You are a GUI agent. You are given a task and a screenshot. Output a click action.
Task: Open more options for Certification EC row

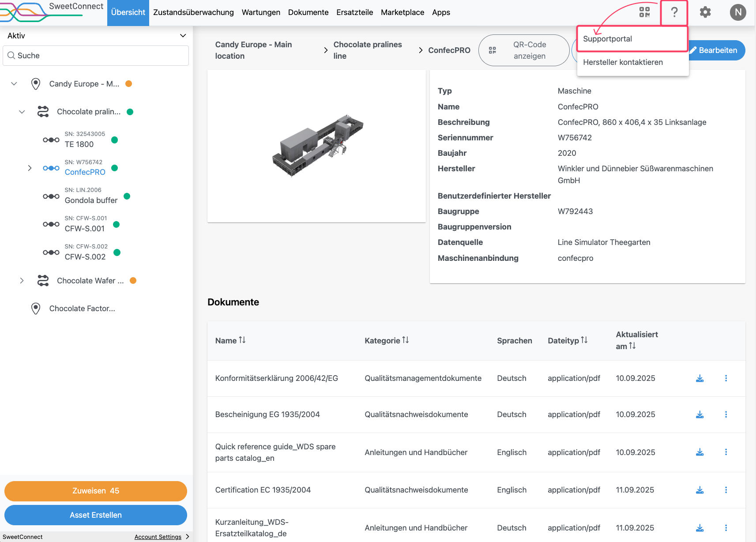click(x=726, y=490)
